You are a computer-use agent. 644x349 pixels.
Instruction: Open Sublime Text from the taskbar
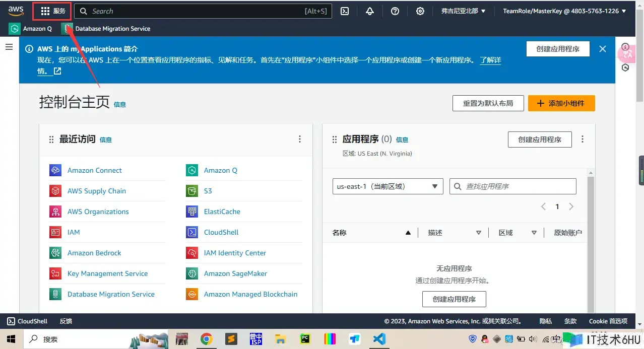tap(231, 339)
